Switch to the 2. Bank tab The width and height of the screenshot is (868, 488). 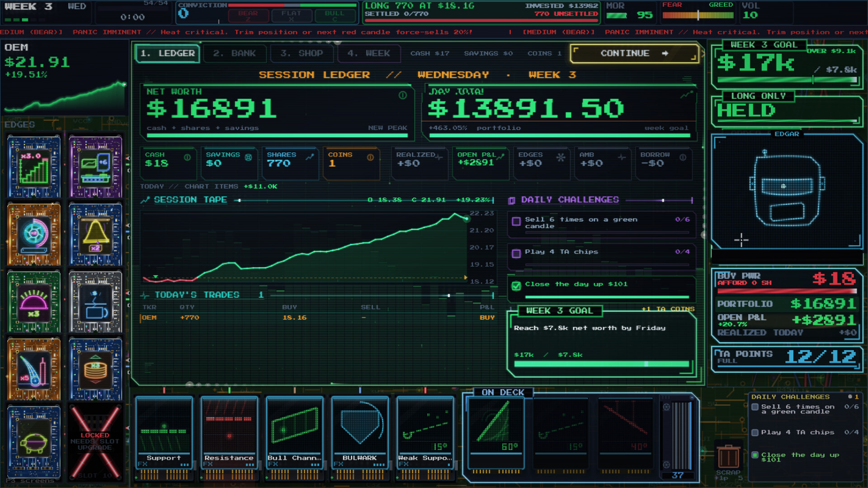[234, 53]
